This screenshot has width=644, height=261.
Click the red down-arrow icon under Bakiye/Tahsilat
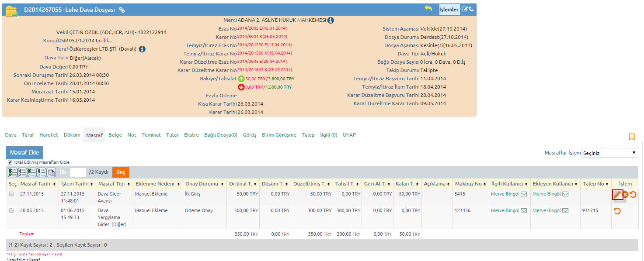[x=241, y=87]
